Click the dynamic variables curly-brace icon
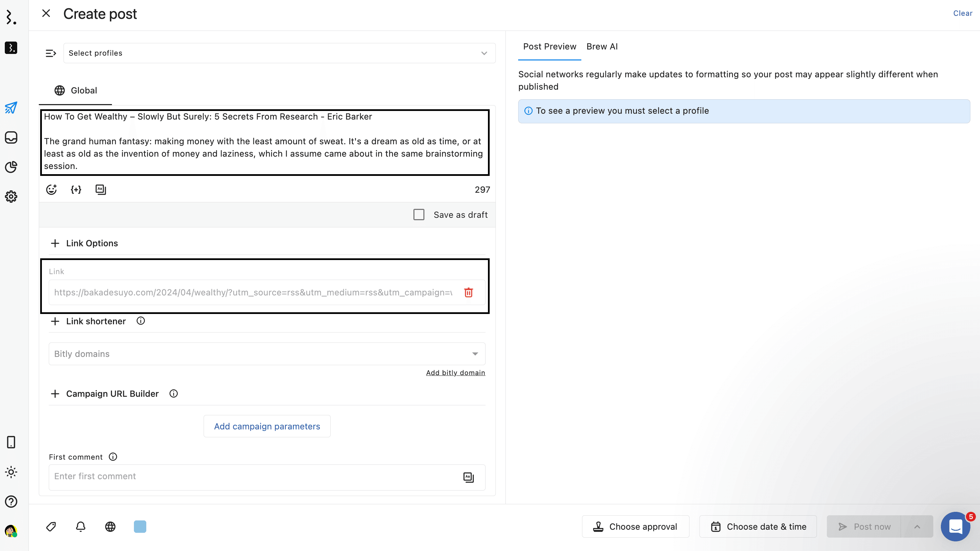The image size is (980, 551). (76, 190)
